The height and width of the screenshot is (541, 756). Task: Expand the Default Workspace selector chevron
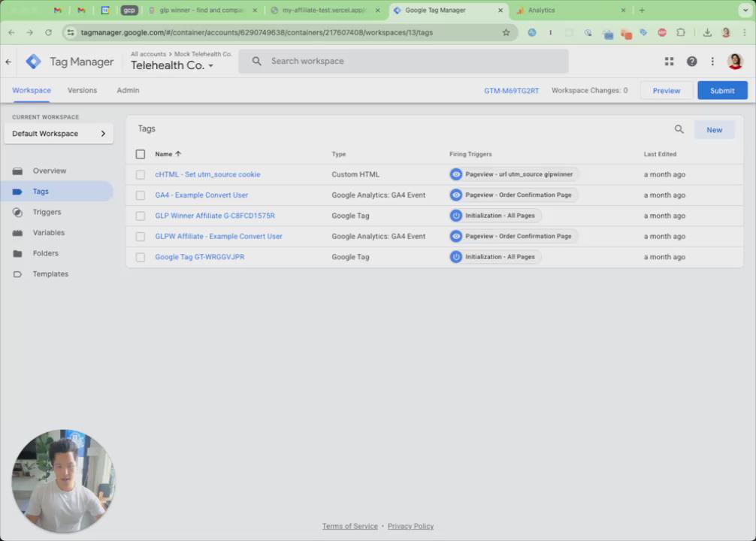(x=103, y=134)
